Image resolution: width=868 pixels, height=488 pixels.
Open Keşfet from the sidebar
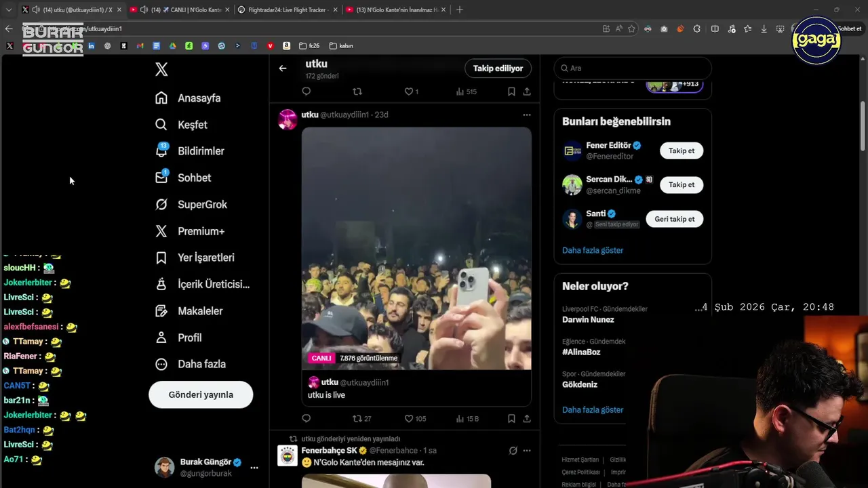181,125
